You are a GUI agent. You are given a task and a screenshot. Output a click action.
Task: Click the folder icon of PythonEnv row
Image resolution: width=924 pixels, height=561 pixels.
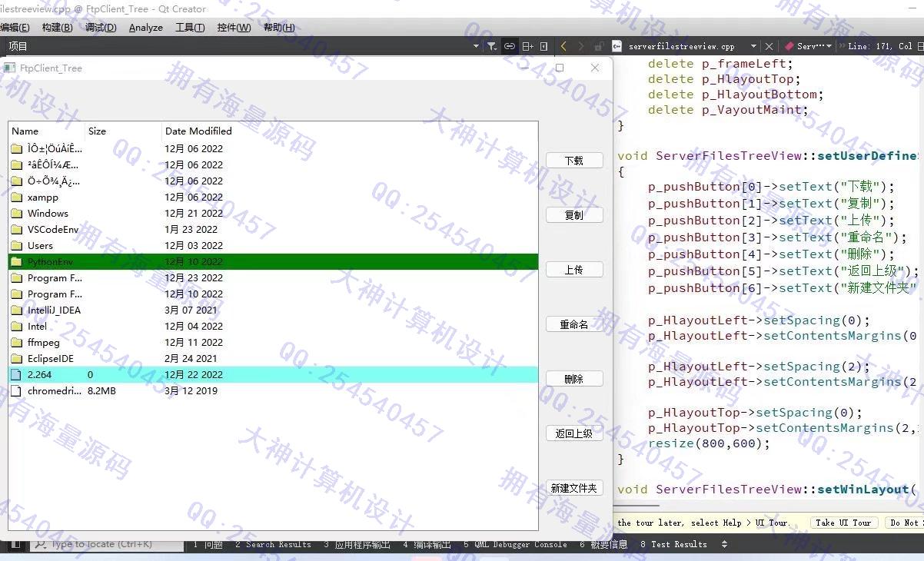17,262
